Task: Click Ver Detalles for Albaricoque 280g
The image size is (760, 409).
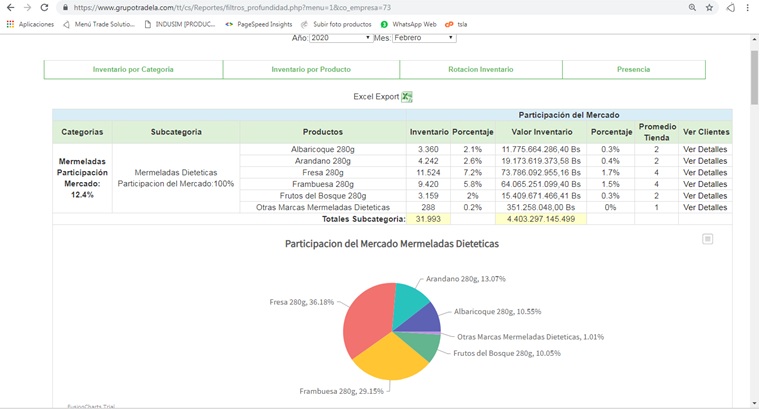Action: 705,149
